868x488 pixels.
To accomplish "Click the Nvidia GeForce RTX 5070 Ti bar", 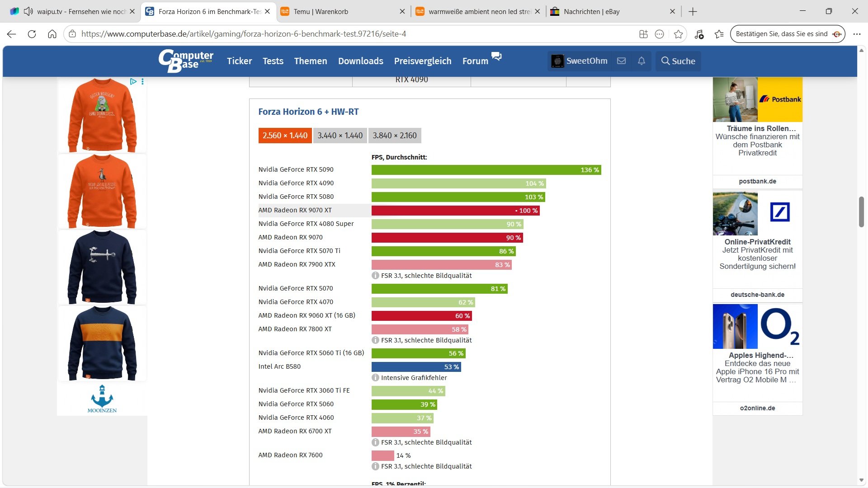I will 443,251.
